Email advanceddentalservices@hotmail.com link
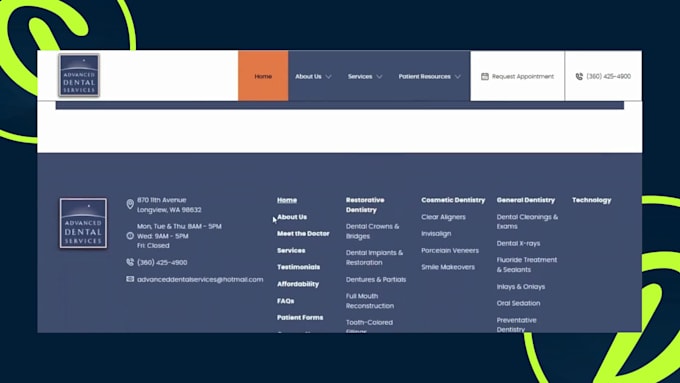This screenshot has width=680, height=383. pyautogui.click(x=200, y=279)
